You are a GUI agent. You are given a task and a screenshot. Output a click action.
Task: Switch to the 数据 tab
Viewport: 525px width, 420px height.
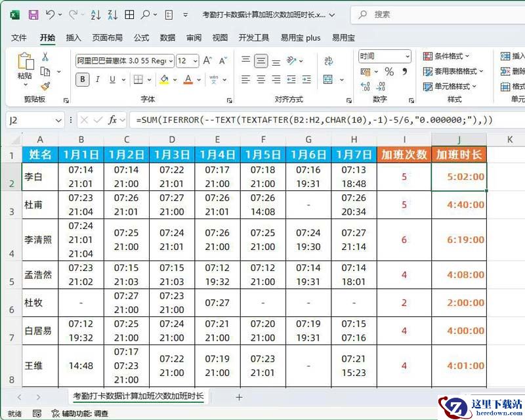tap(167, 38)
